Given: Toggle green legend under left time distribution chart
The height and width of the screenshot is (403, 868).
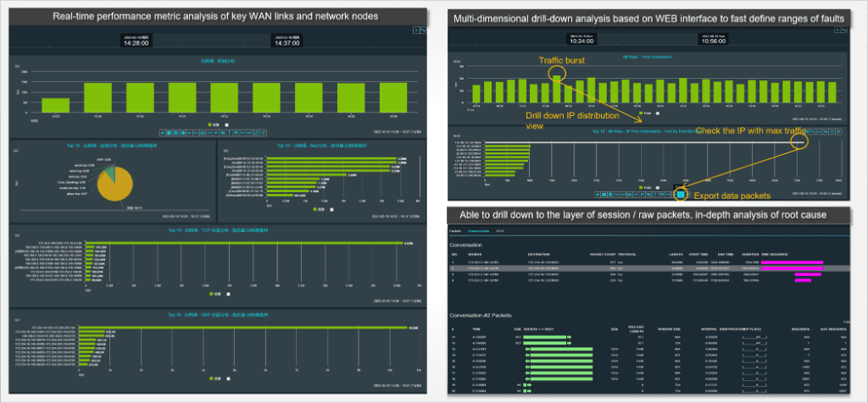Looking at the screenshot, I should (x=214, y=124).
